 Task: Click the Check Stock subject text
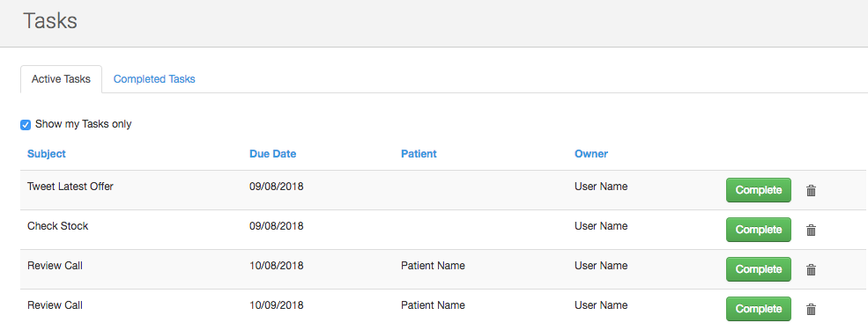[57, 226]
